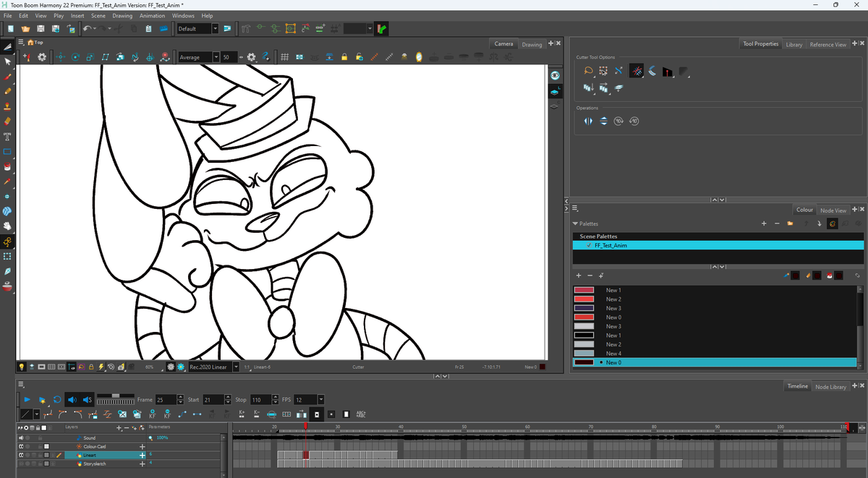
Task: Mute the Sound layer in timeline
Action: (x=20, y=438)
